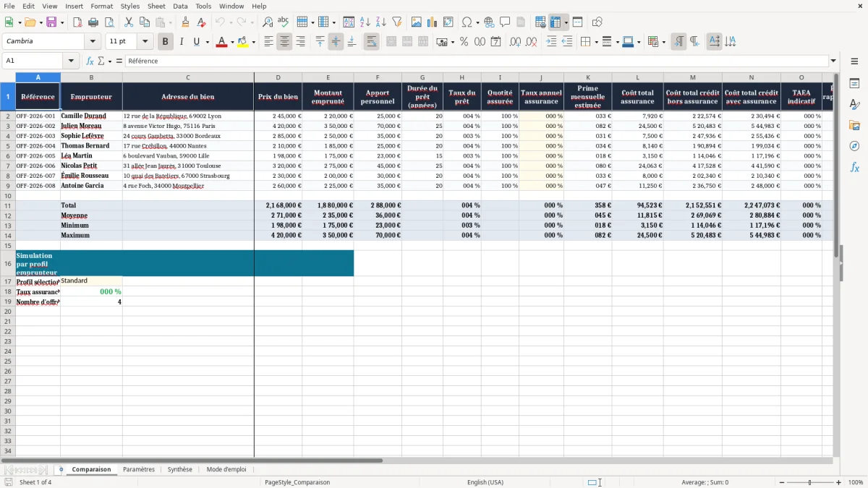
Task: Open the font size dropdown
Action: [145, 42]
